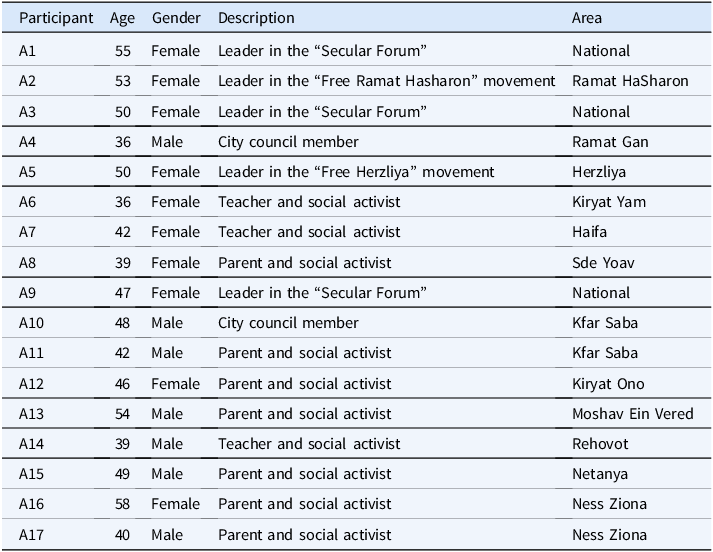The width and height of the screenshot is (713, 552).
Task: Click "Free Ramat Hasharon" movement description
Action: (387, 81)
